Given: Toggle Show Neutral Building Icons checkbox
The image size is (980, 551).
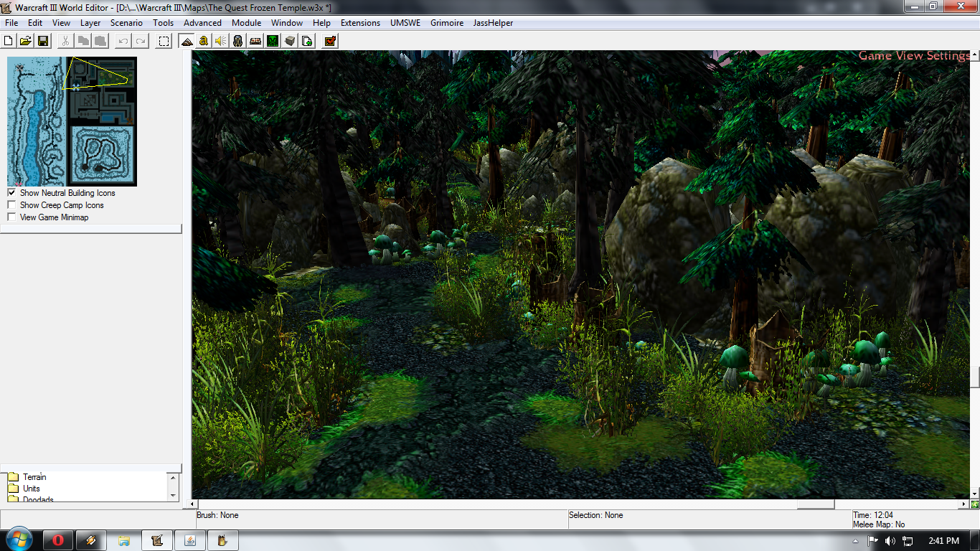Looking at the screenshot, I should [11, 193].
